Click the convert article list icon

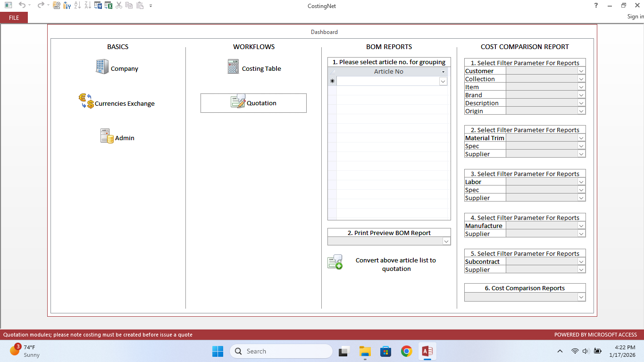(x=335, y=262)
